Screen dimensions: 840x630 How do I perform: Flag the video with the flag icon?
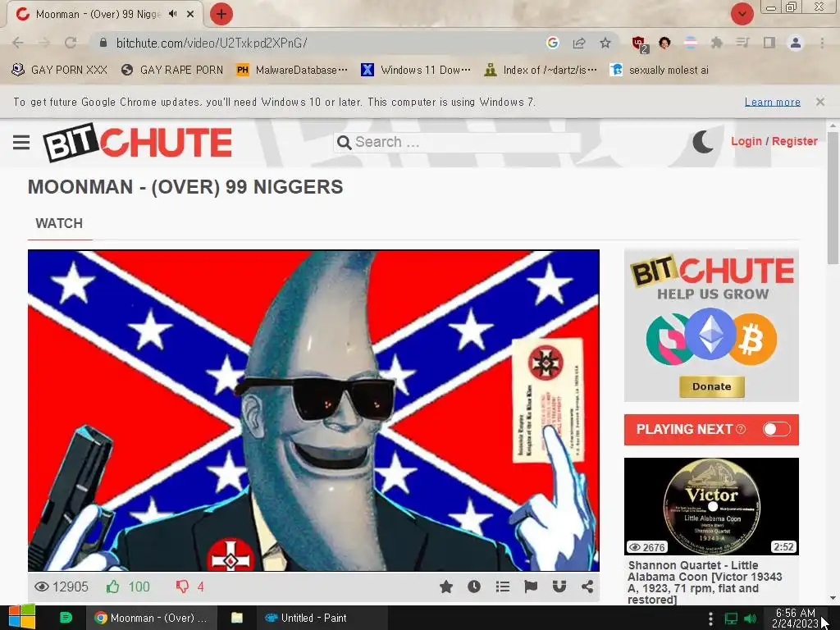(531, 587)
